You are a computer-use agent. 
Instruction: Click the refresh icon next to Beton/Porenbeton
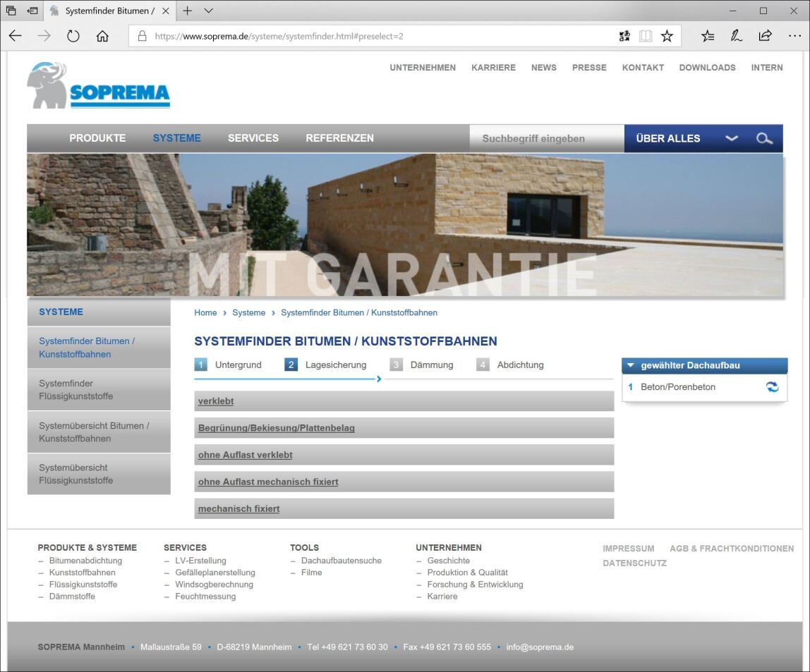pyautogui.click(x=773, y=387)
